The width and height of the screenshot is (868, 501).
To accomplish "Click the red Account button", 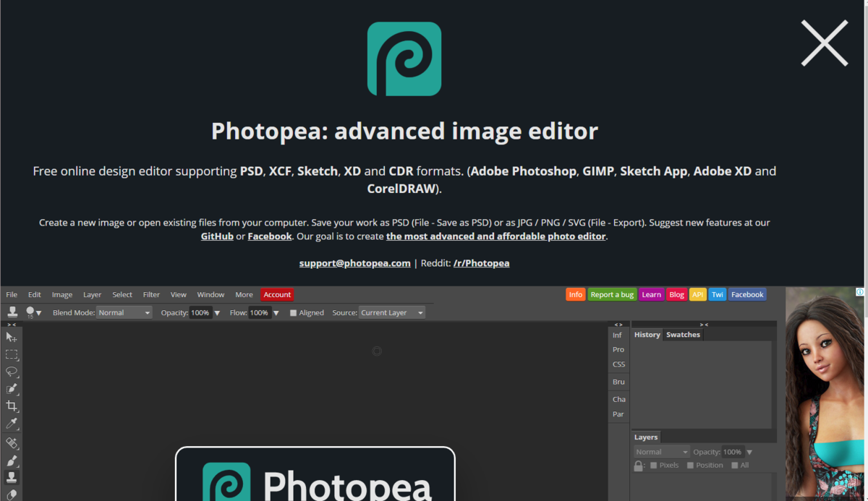I will tap(277, 294).
